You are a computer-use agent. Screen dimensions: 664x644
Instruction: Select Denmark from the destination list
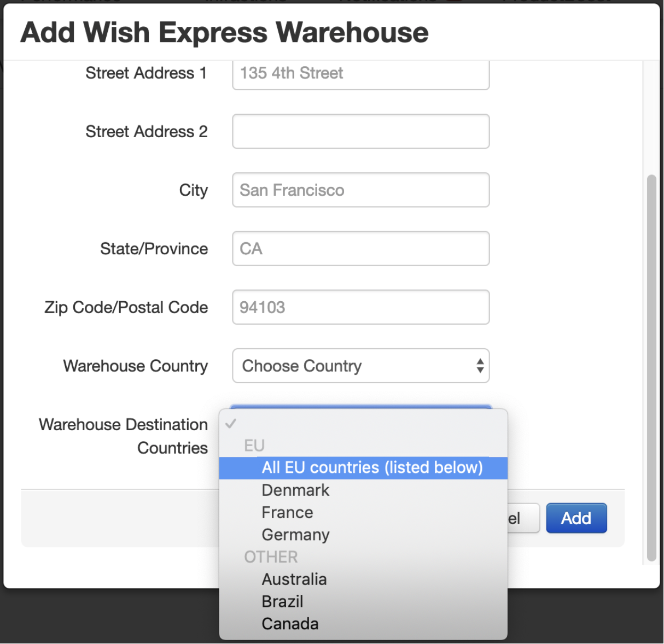click(295, 490)
